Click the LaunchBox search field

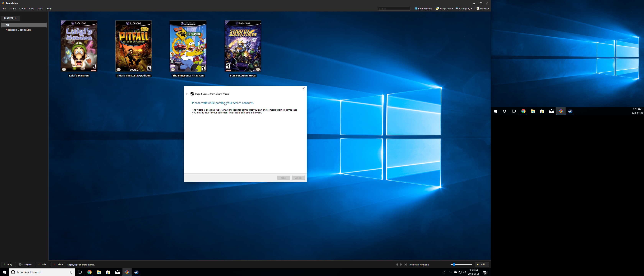coord(394,9)
